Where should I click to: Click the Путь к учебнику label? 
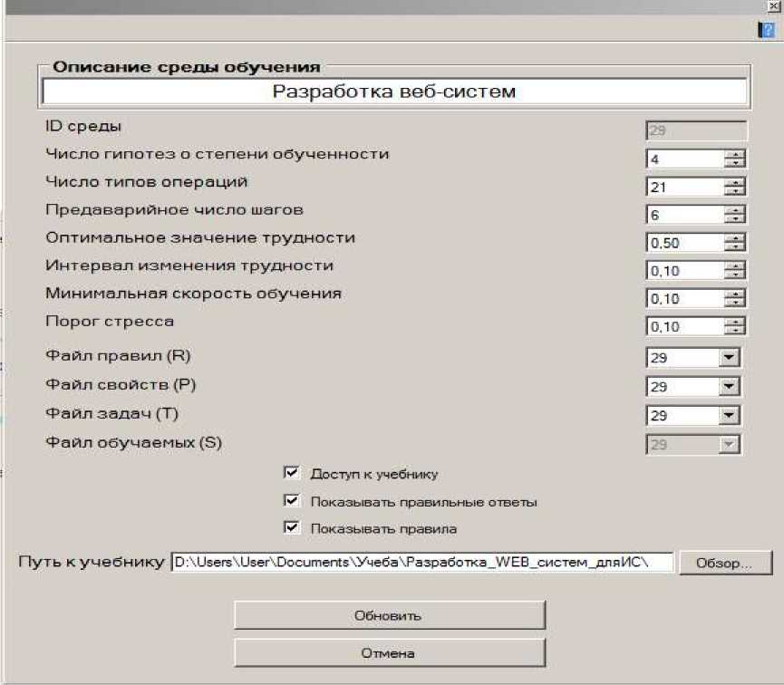[92, 562]
